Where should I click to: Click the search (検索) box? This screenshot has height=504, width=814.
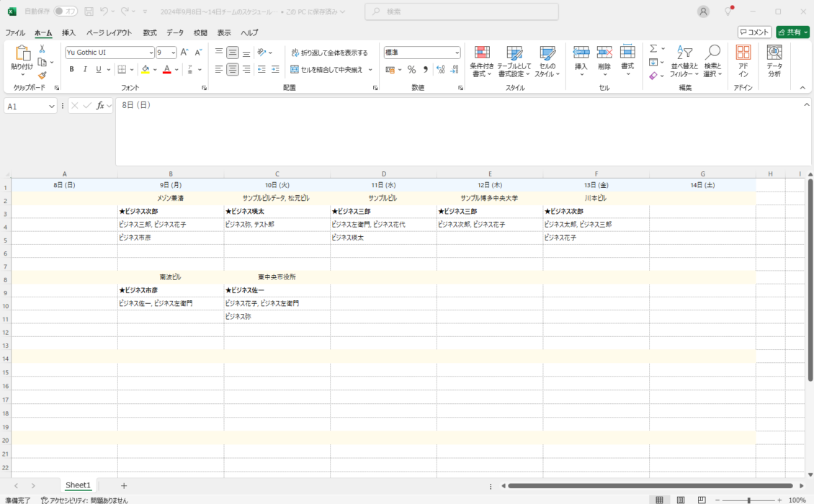pyautogui.click(x=462, y=12)
